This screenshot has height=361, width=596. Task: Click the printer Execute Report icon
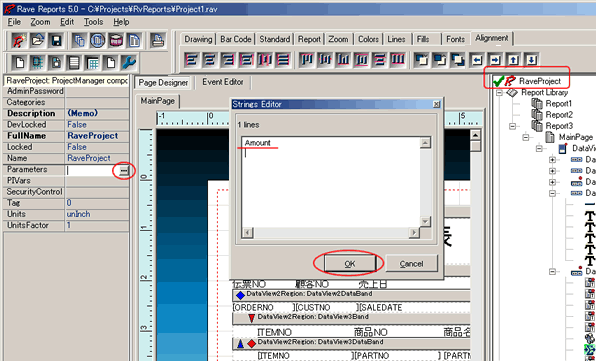(157, 40)
